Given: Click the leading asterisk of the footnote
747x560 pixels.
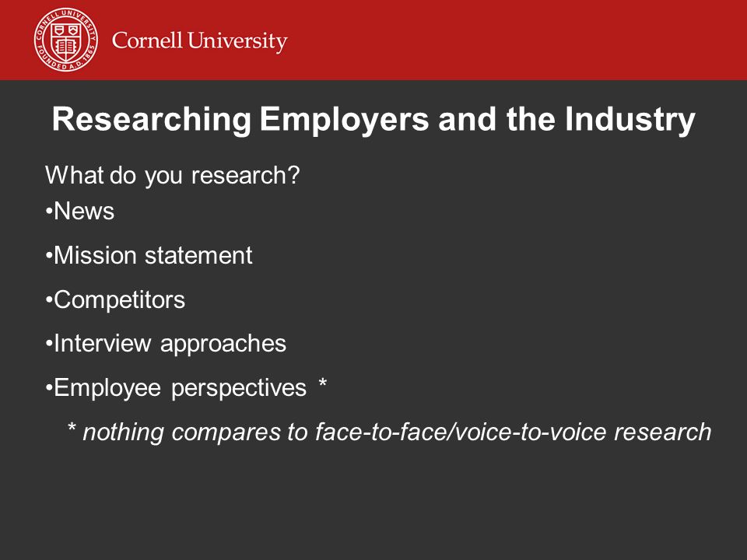Looking at the screenshot, I should (72, 427).
